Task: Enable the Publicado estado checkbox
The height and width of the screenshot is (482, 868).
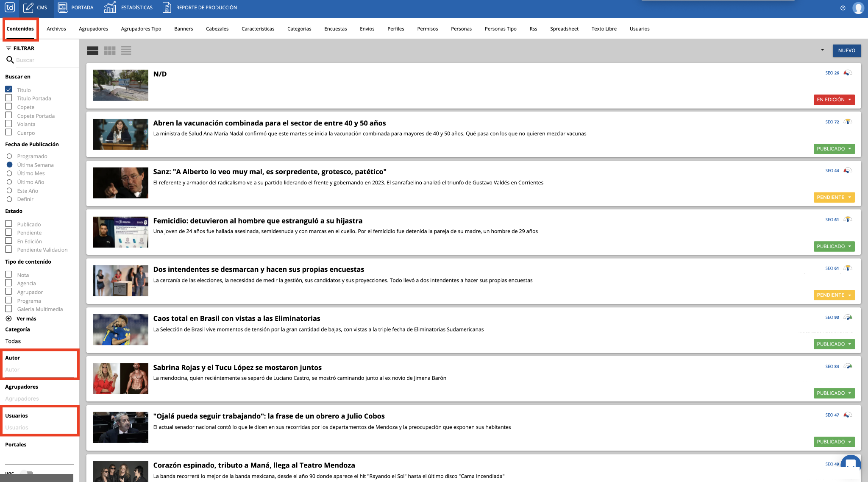Action: click(x=8, y=224)
